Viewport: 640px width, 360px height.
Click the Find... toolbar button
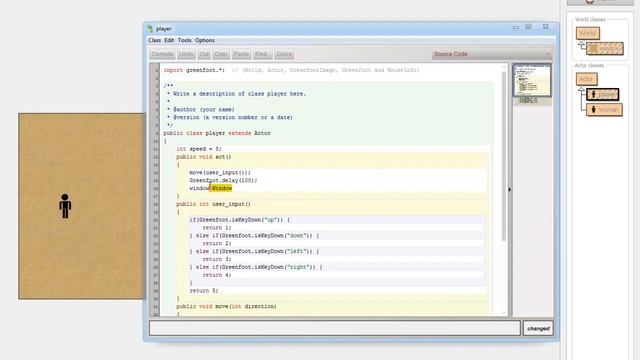click(262, 54)
